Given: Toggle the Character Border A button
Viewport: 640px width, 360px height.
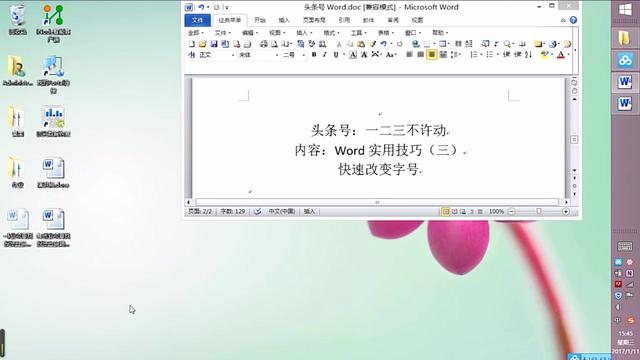Looking at the screenshot, I should click(353, 55).
